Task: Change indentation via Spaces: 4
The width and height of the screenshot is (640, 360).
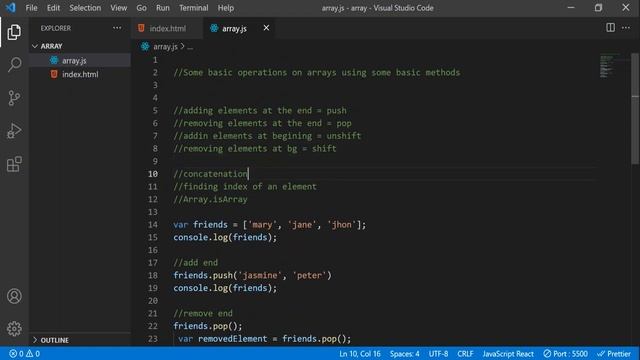Action: [x=404, y=354]
